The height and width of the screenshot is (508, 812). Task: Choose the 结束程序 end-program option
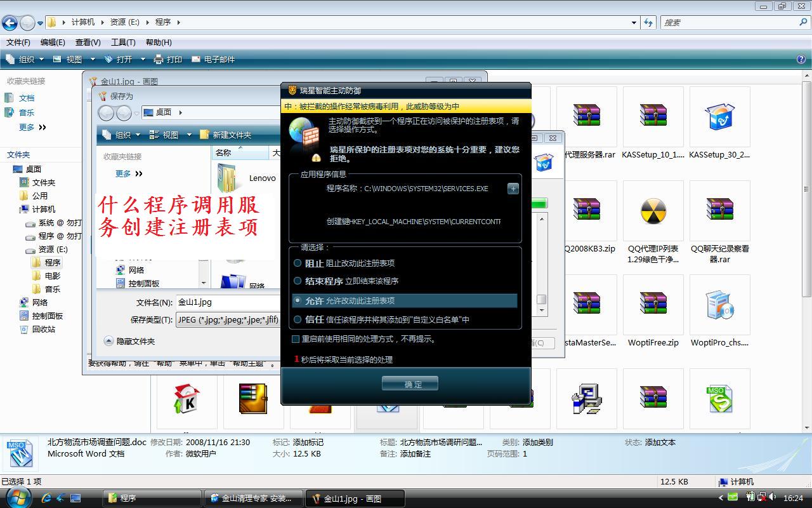click(x=298, y=281)
